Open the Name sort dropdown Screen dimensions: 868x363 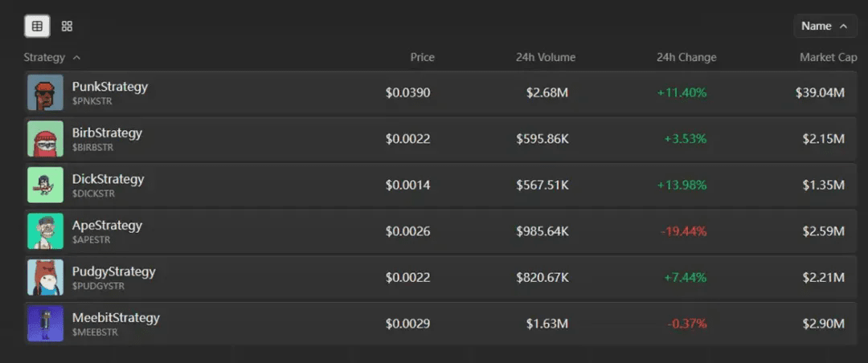click(824, 27)
